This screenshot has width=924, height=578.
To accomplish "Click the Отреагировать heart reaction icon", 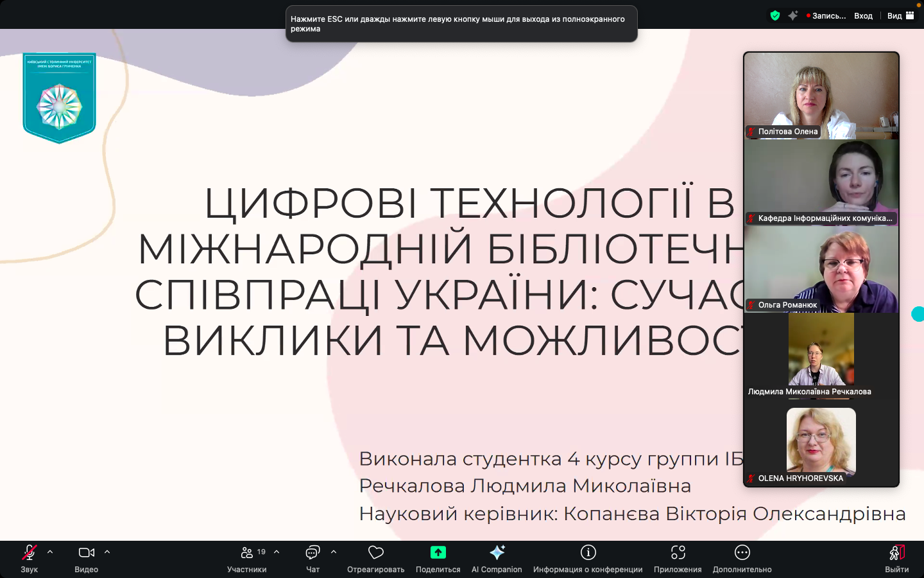I will (375, 553).
